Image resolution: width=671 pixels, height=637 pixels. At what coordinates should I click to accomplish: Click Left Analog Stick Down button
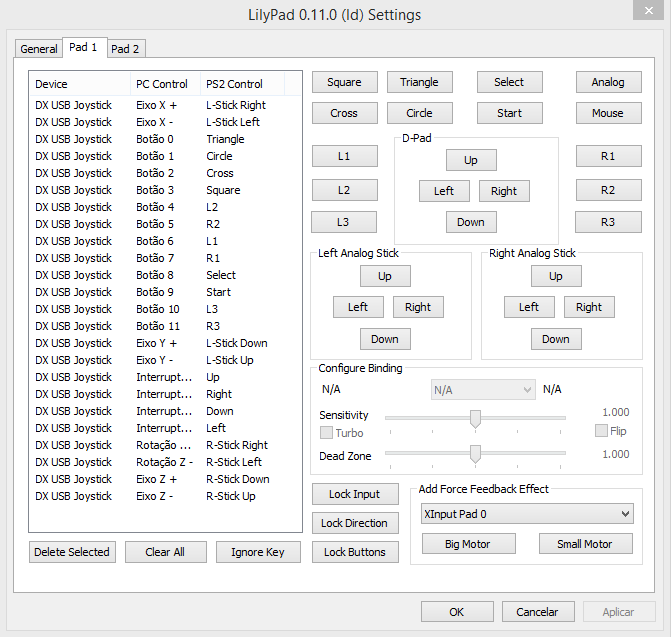click(x=385, y=339)
